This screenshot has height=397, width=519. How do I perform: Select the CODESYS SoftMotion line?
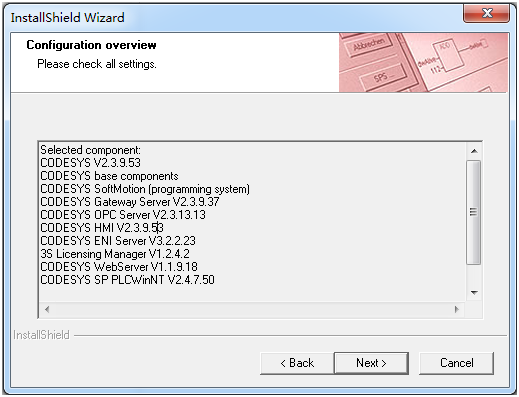145,189
